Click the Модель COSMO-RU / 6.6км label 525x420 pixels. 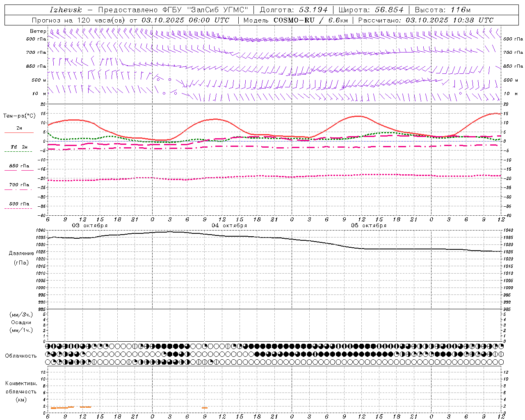295,20
